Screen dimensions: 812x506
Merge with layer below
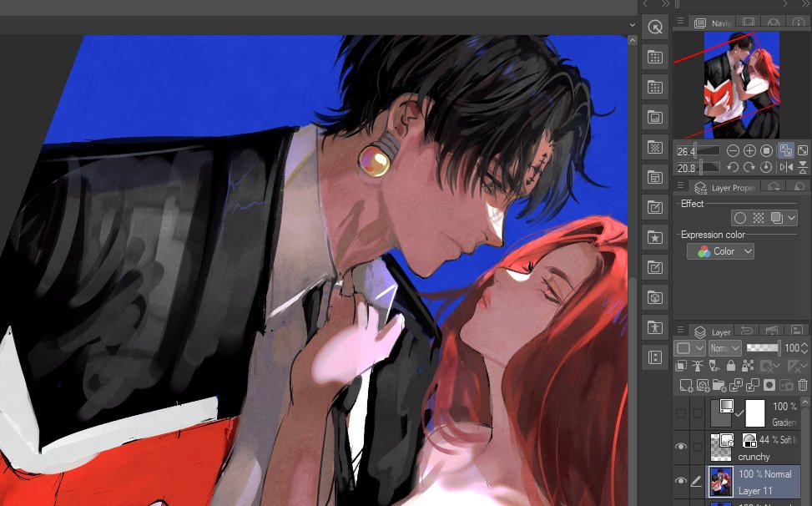[x=753, y=385]
